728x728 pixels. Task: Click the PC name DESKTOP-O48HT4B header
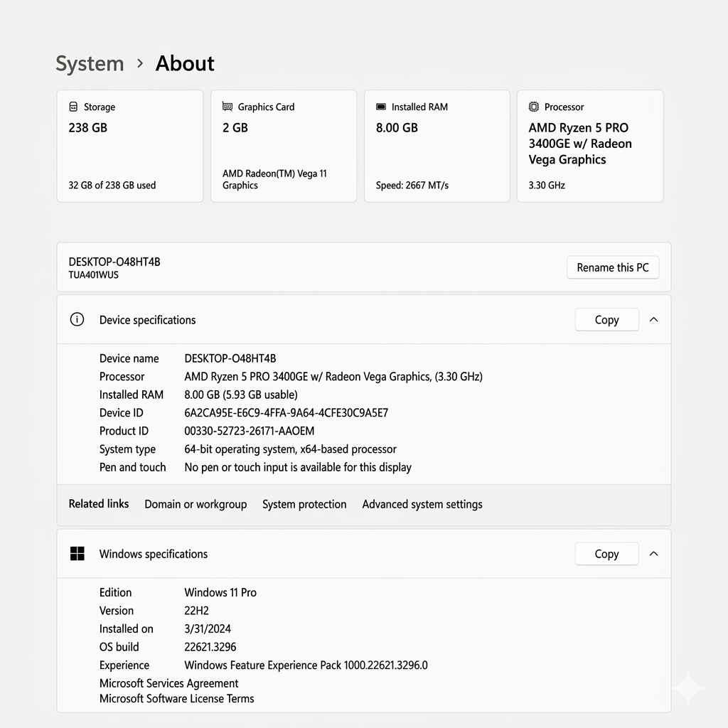[x=114, y=262]
